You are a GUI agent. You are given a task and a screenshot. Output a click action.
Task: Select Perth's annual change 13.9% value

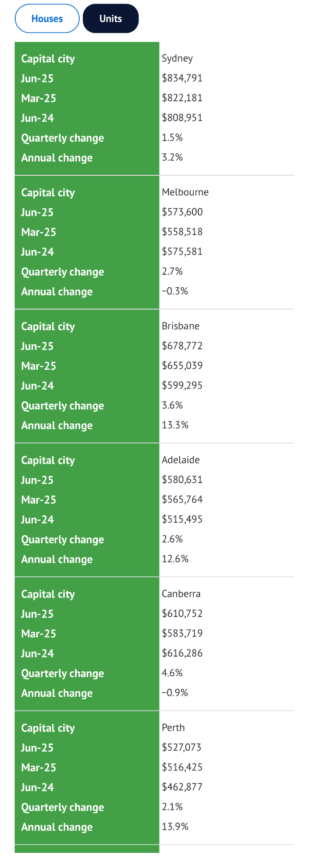pos(175,827)
